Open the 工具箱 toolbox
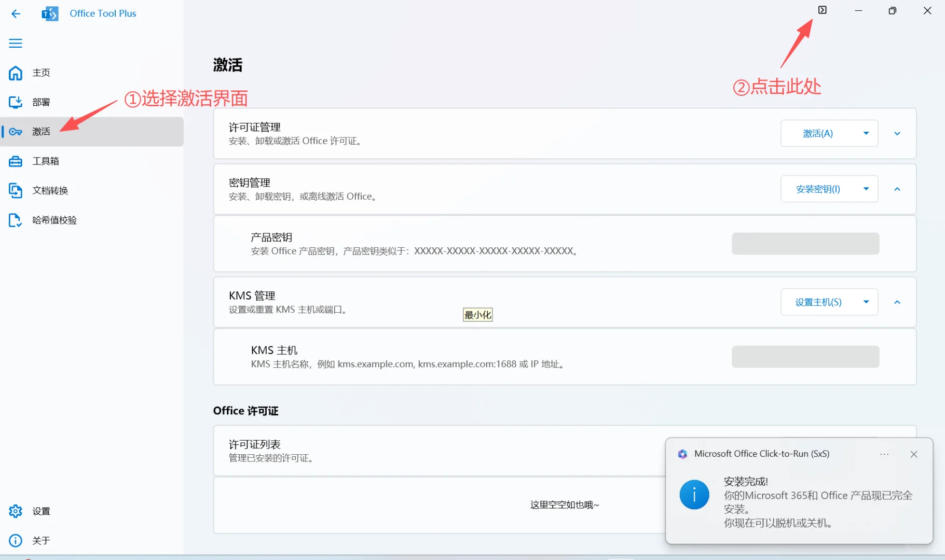 (x=44, y=161)
